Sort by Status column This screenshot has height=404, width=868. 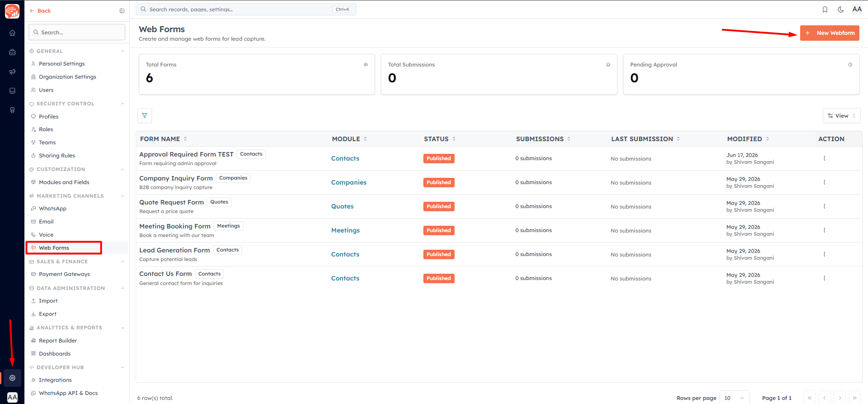pyautogui.click(x=440, y=139)
